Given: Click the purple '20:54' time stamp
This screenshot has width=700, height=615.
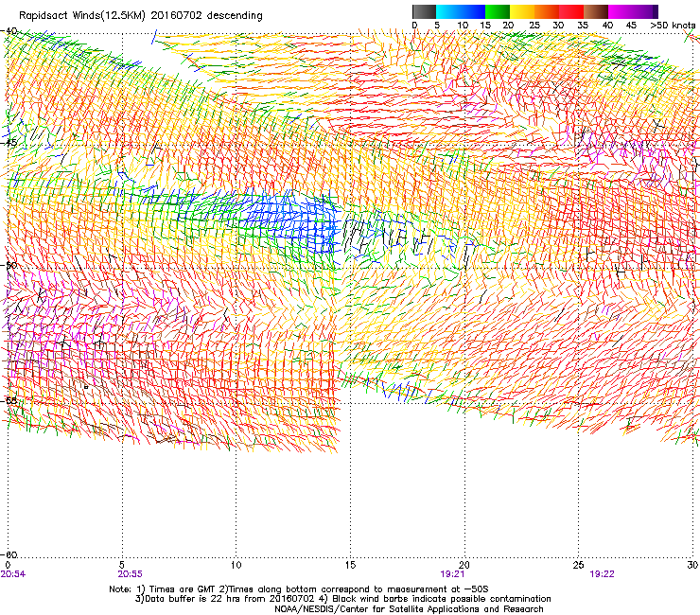Looking at the screenshot, I should [13, 574].
